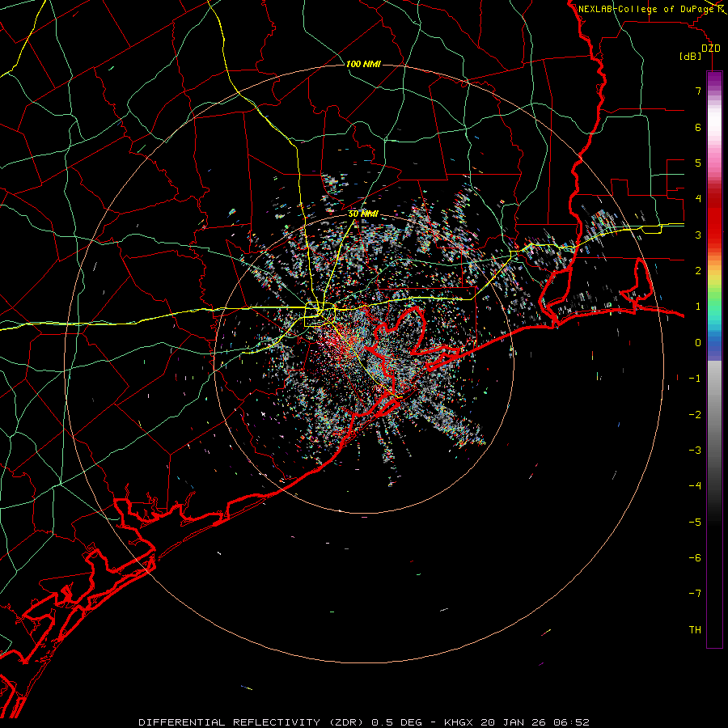Click the Differential Reflectivity caption at bottom
The height and width of the screenshot is (728, 728).
364,722
